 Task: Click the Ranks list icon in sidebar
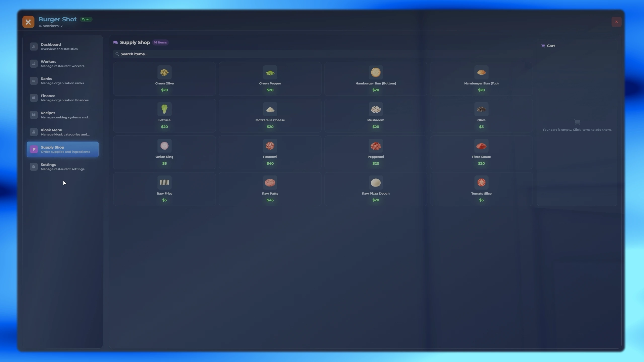(34, 81)
